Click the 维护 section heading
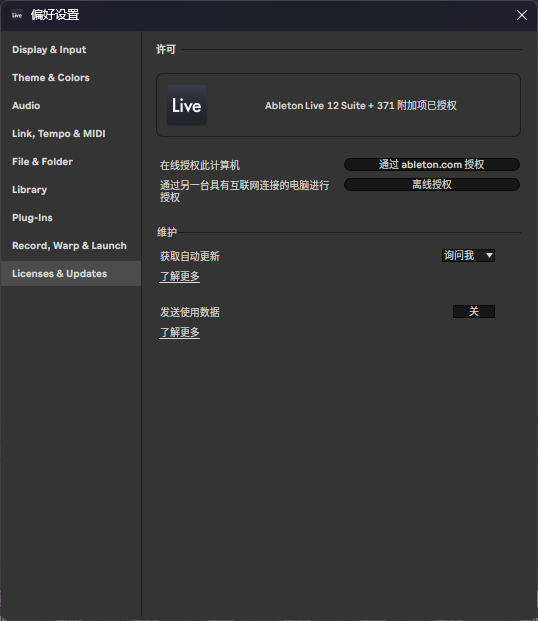Viewport: 538px width, 621px height. [166, 232]
